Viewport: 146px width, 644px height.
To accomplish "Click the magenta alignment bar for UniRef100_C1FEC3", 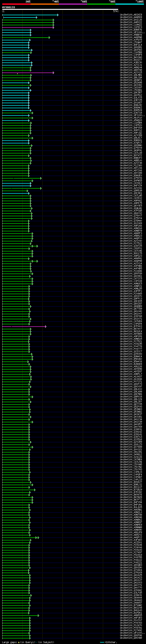I will click(28, 27).
